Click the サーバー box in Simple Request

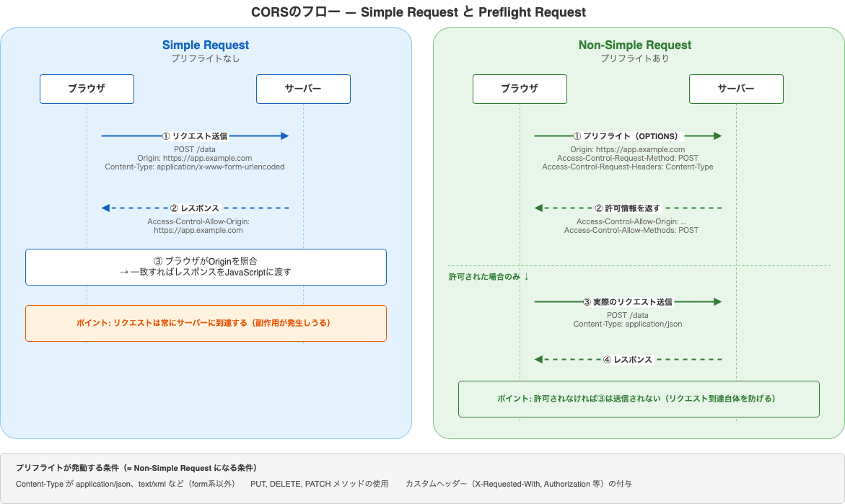click(x=303, y=89)
